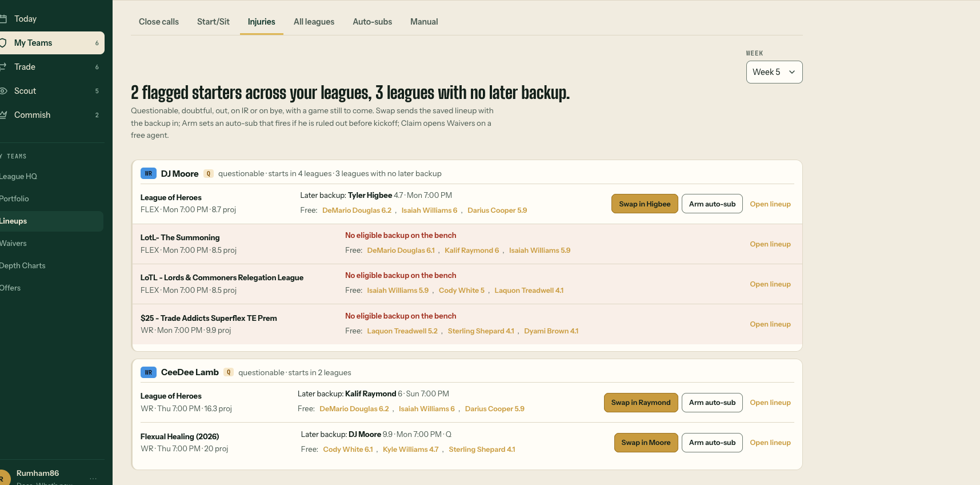Open the Today calendar icon in sidebar

(x=3, y=19)
